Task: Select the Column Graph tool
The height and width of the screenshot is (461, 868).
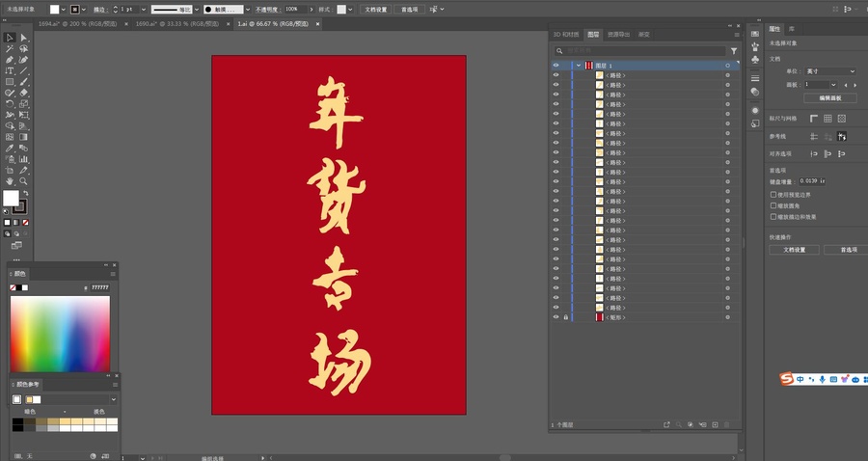Action: tap(24, 159)
